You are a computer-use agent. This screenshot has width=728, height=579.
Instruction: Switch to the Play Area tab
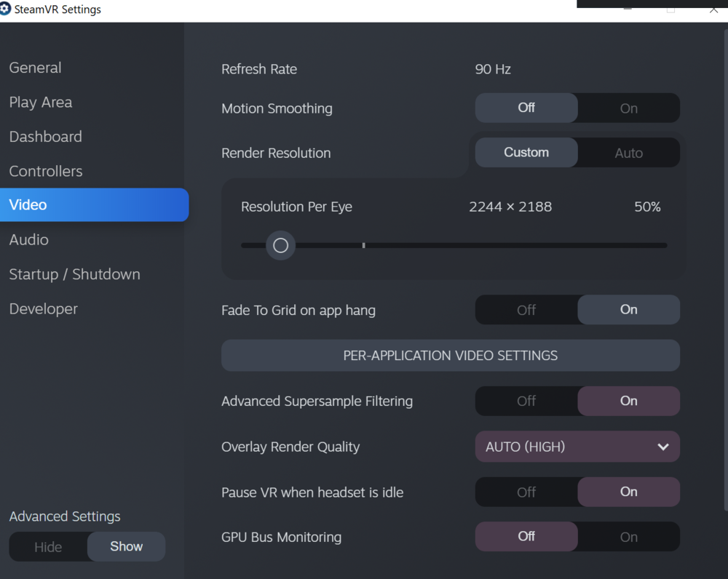click(x=41, y=103)
